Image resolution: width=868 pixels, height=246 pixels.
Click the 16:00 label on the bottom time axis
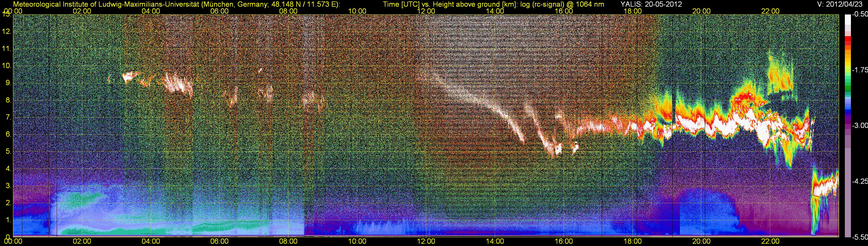point(564,241)
